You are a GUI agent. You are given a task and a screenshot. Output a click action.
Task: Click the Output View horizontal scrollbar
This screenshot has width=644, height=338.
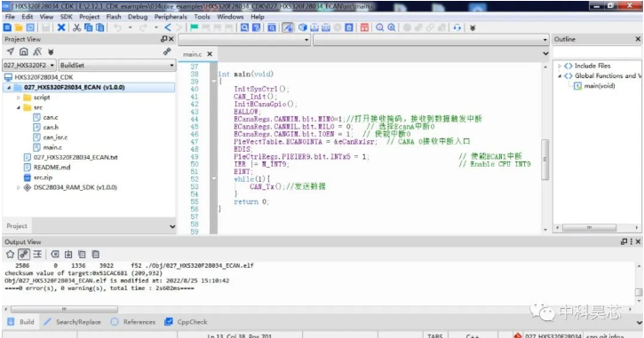(64, 310)
